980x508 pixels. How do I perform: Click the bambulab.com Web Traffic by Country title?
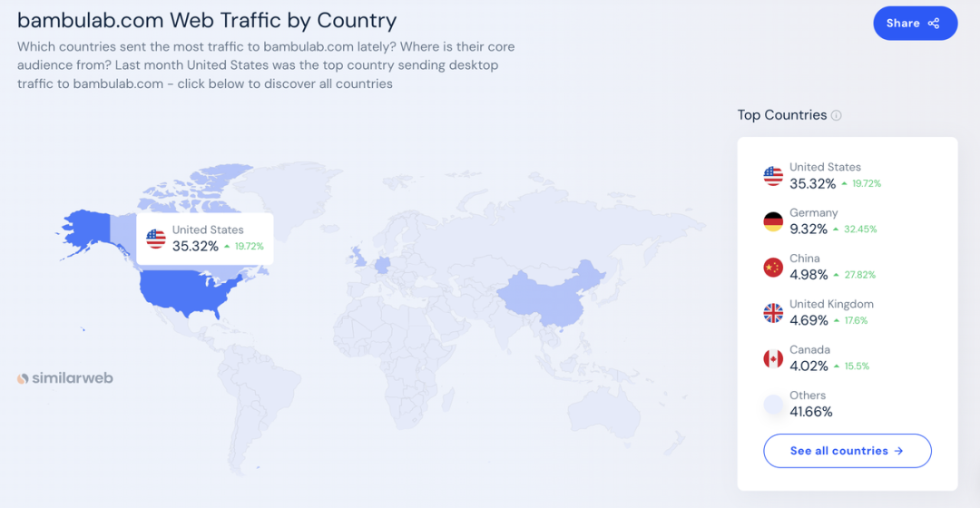pyautogui.click(x=207, y=21)
